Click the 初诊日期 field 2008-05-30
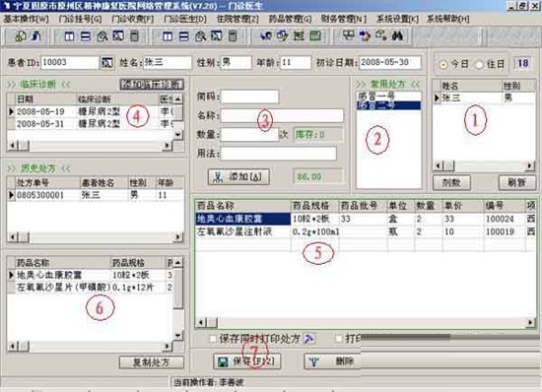 (390, 62)
